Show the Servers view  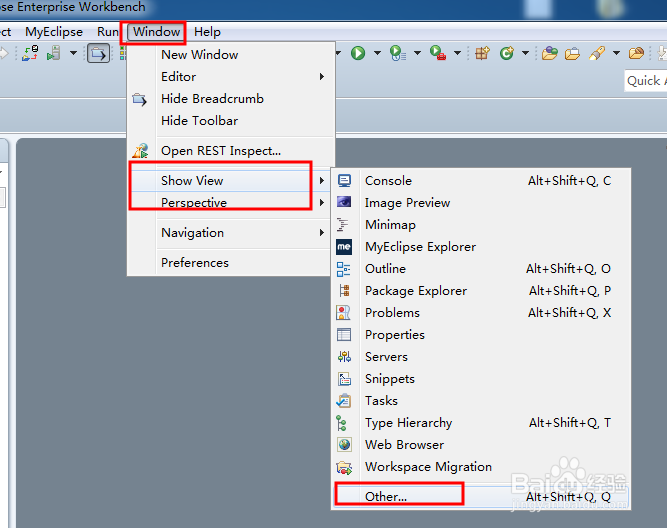(x=481, y=357)
